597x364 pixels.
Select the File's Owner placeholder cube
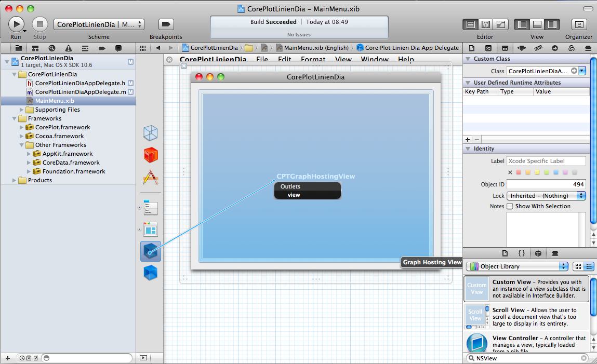pos(151,133)
